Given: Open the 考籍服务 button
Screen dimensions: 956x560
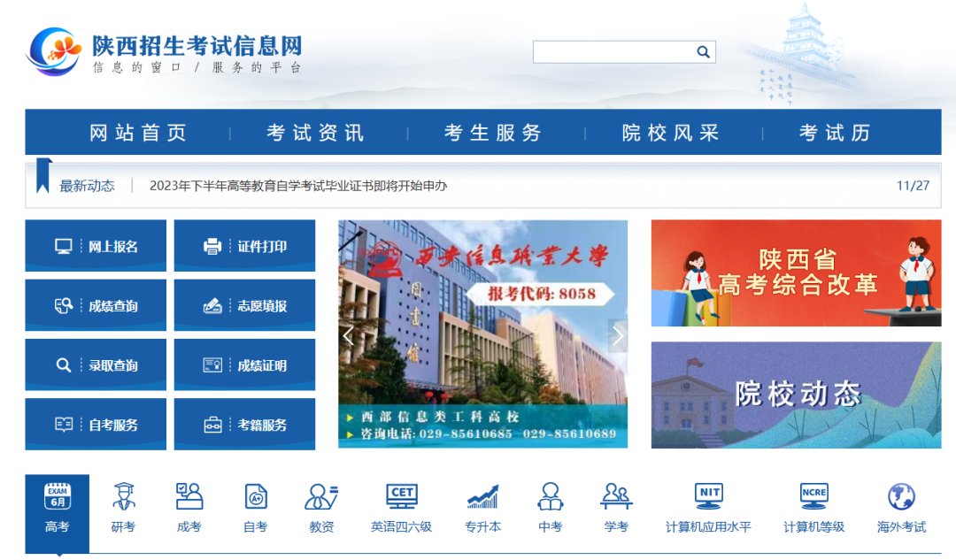Looking at the screenshot, I should click(244, 424).
